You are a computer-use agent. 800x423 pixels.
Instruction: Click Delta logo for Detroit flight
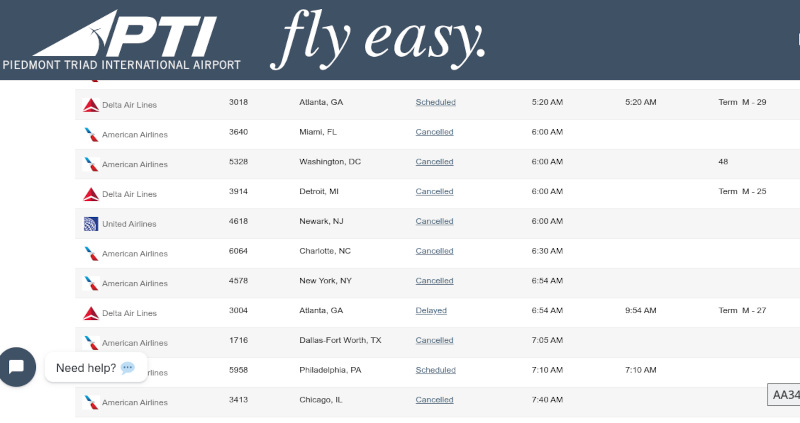91,193
